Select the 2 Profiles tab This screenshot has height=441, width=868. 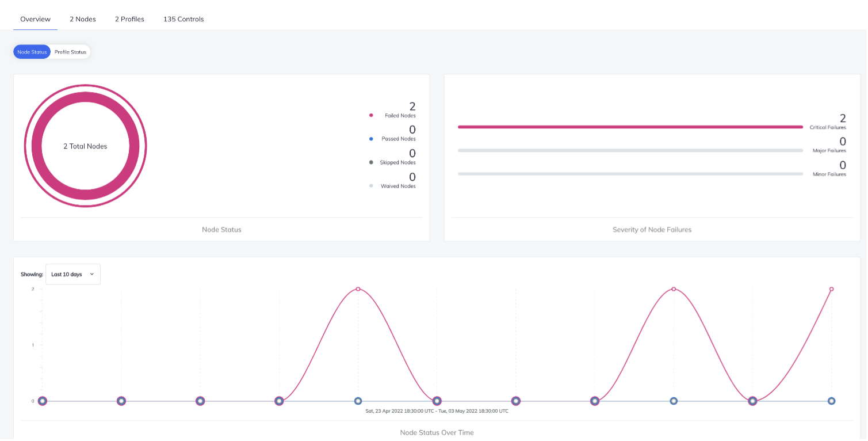tap(129, 19)
